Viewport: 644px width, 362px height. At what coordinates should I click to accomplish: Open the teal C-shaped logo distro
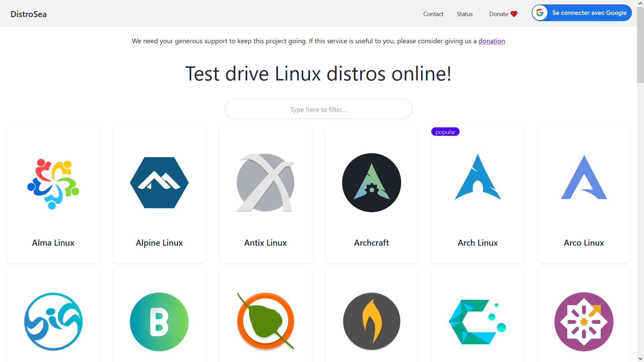pyautogui.click(x=478, y=322)
